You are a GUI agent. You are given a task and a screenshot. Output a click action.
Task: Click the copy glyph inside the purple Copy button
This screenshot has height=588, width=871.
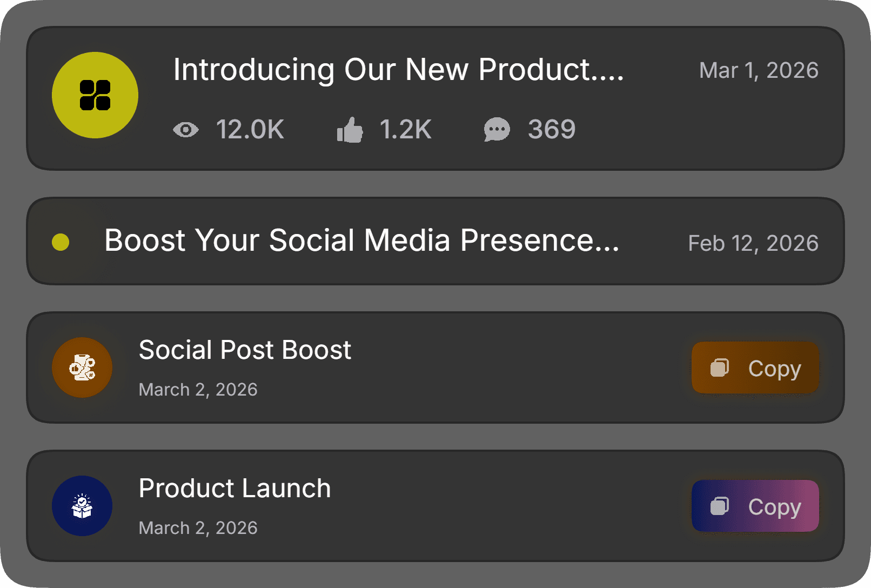pyautogui.click(x=719, y=506)
